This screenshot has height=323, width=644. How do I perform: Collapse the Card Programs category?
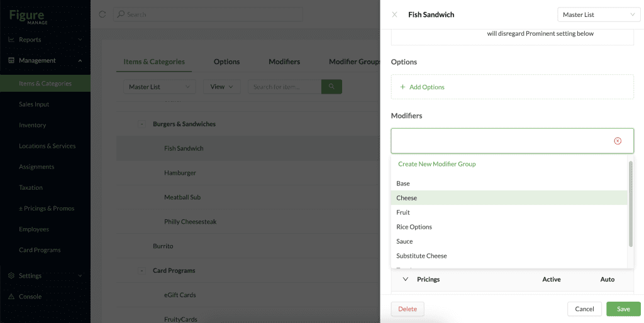click(142, 271)
